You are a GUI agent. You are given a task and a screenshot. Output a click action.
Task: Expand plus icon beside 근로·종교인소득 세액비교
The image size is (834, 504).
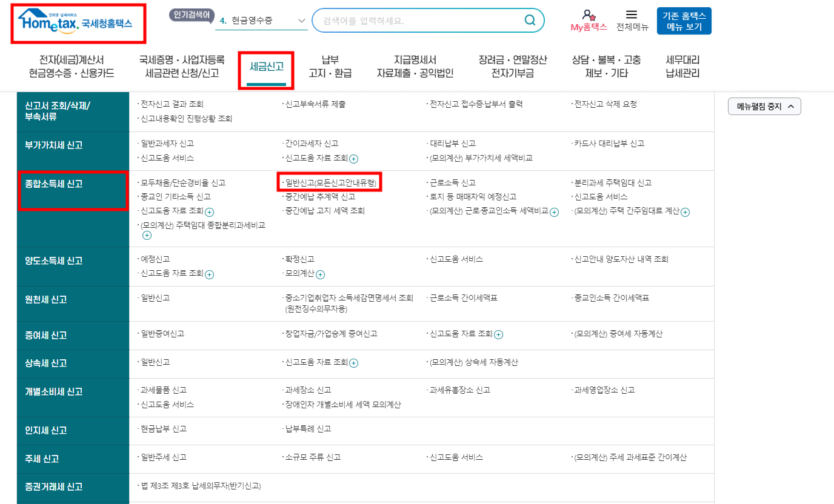pyautogui.click(x=554, y=212)
